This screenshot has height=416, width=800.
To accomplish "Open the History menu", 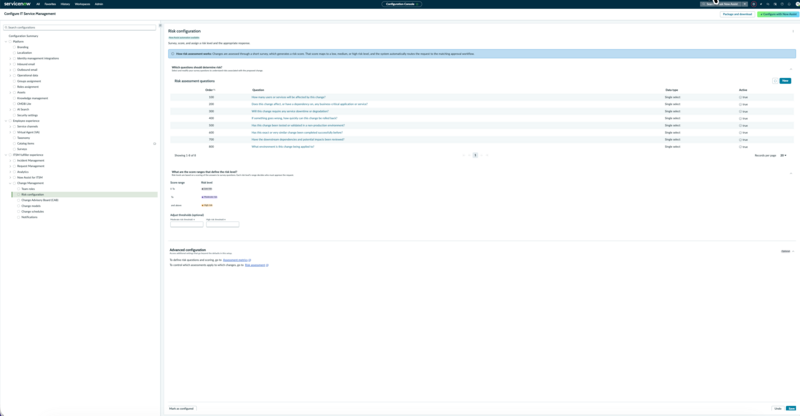I will point(65,4).
